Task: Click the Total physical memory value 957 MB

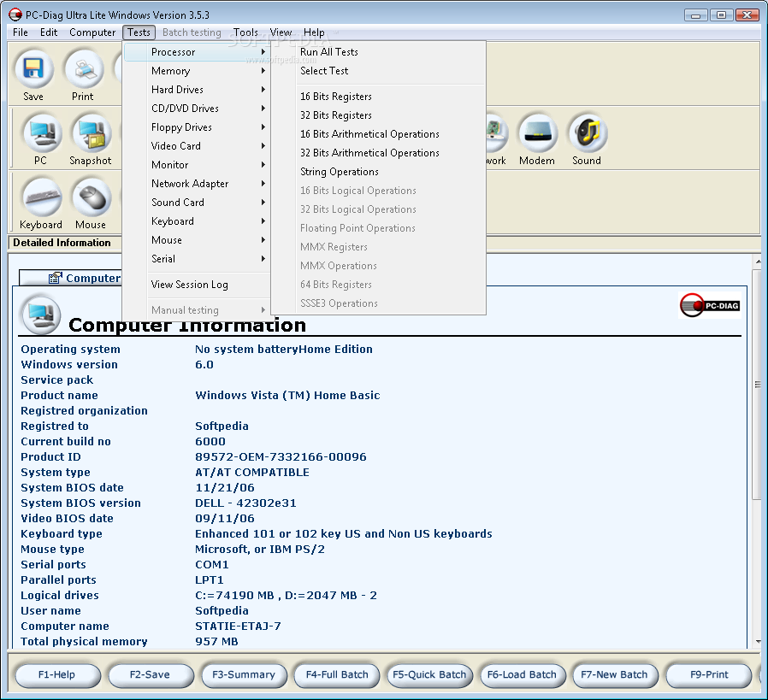Action: coord(216,641)
